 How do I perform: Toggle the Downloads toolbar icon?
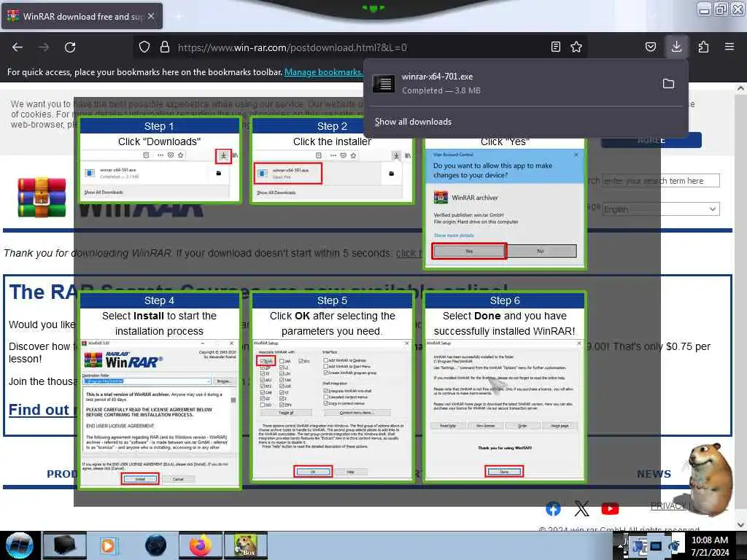coord(676,47)
